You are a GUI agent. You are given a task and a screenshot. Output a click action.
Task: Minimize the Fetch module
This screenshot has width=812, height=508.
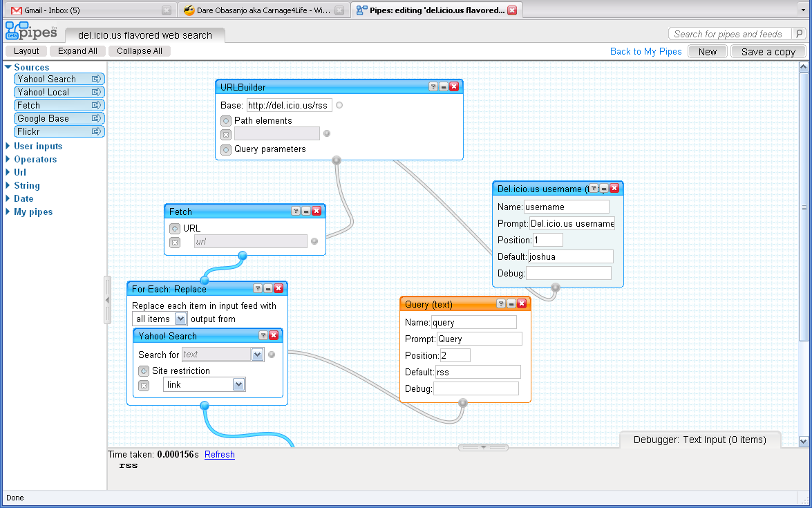306,211
